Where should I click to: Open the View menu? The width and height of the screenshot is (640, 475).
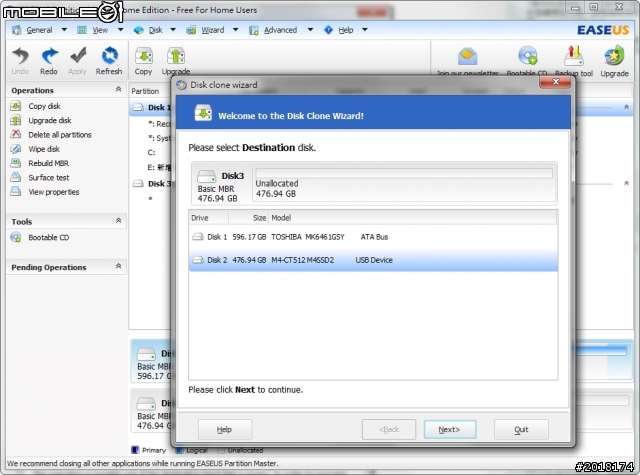click(x=100, y=30)
